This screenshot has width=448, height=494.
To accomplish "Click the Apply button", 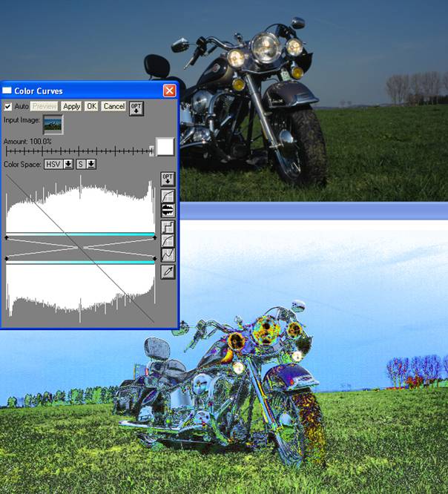I will point(71,107).
